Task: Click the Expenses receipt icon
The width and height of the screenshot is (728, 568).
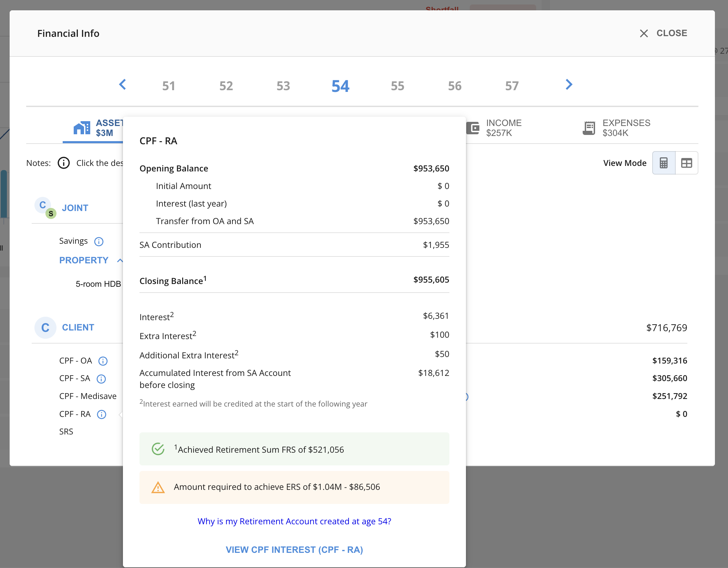Action: coord(589,128)
